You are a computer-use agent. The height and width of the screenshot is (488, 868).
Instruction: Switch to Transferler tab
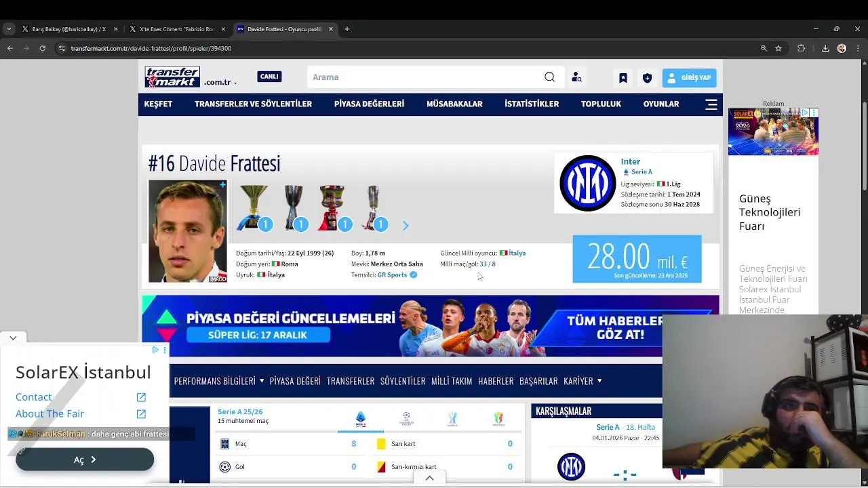pos(351,381)
